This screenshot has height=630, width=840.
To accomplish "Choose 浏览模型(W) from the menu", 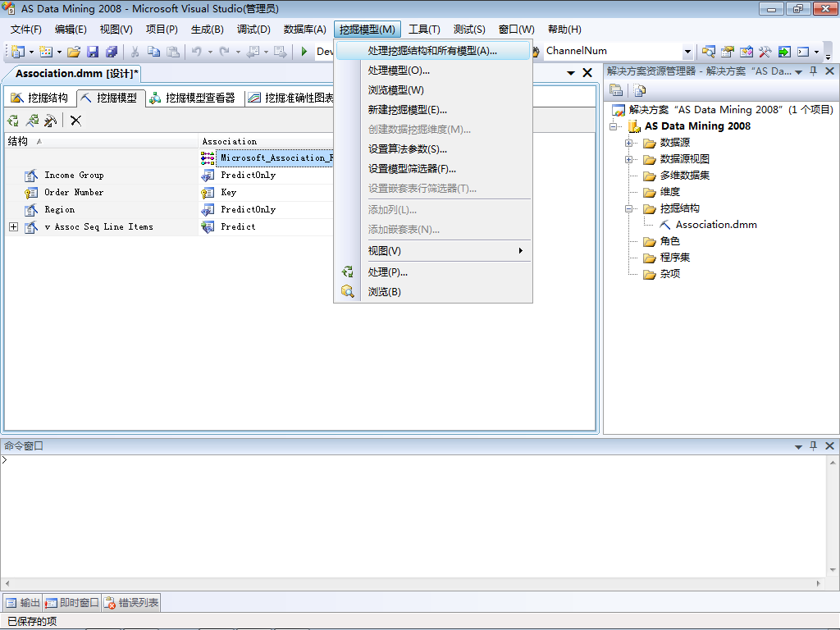I will [433, 90].
